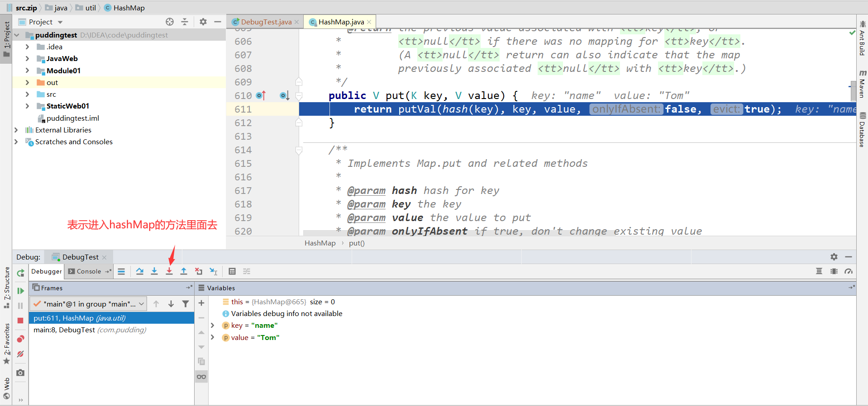Image resolution: width=868 pixels, height=406 pixels.
Task: Expand External Libraries node
Action: 16,130
